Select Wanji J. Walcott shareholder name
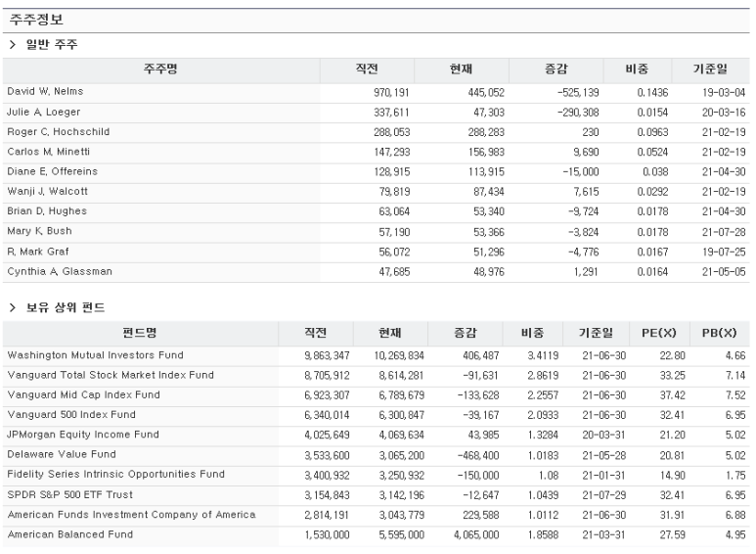The width and height of the screenshot is (756, 554). (47, 191)
